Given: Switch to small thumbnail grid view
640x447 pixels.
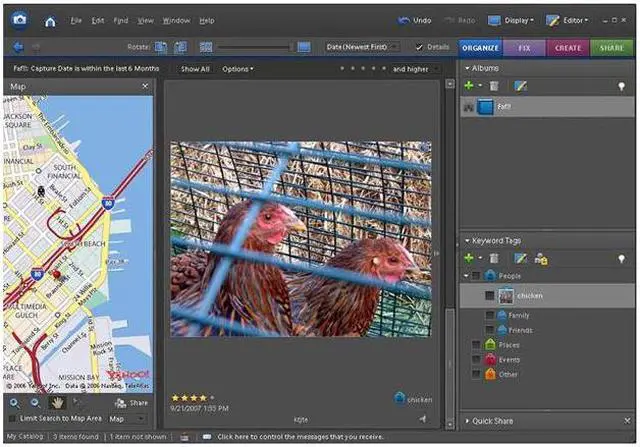Looking at the screenshot, I should pyautogui.click(x=206, y=47).
